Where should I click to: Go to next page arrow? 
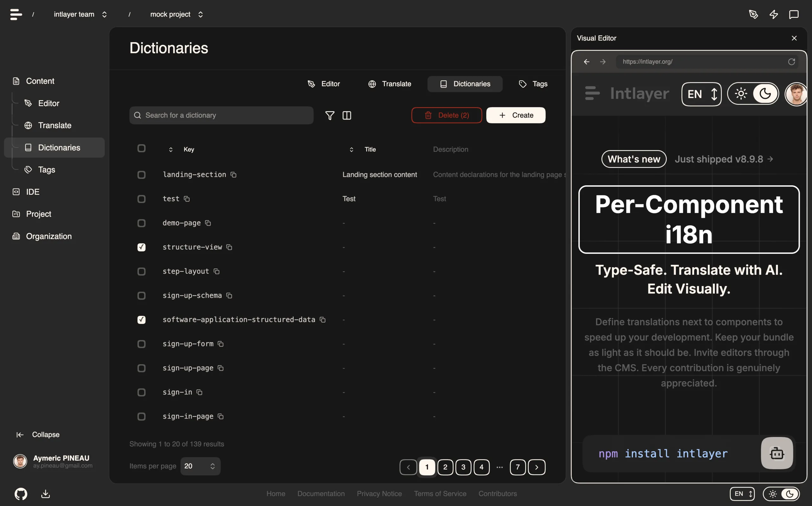(537, 467)
